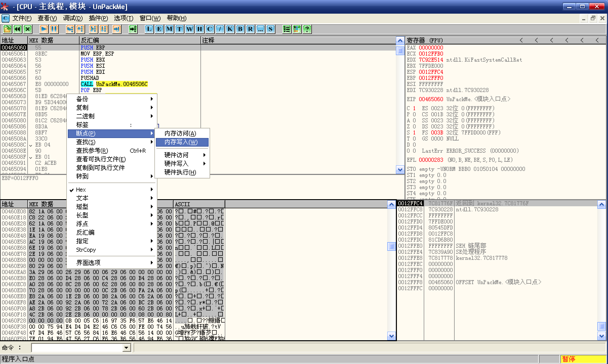Open the 插件(P) menu

tap(98, 18)
